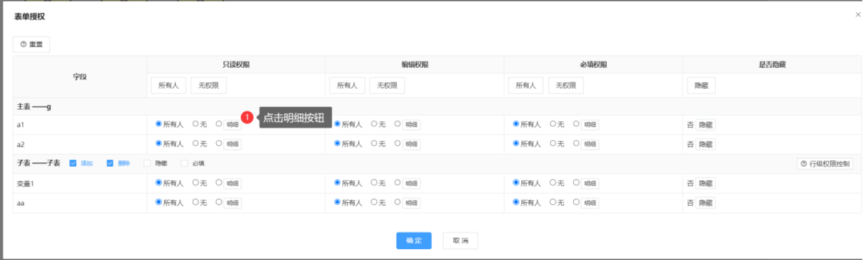Open 行级权限控制 row permission control
Image resolution: width=868 pixels, height=260 pixels.
point(824,164)
